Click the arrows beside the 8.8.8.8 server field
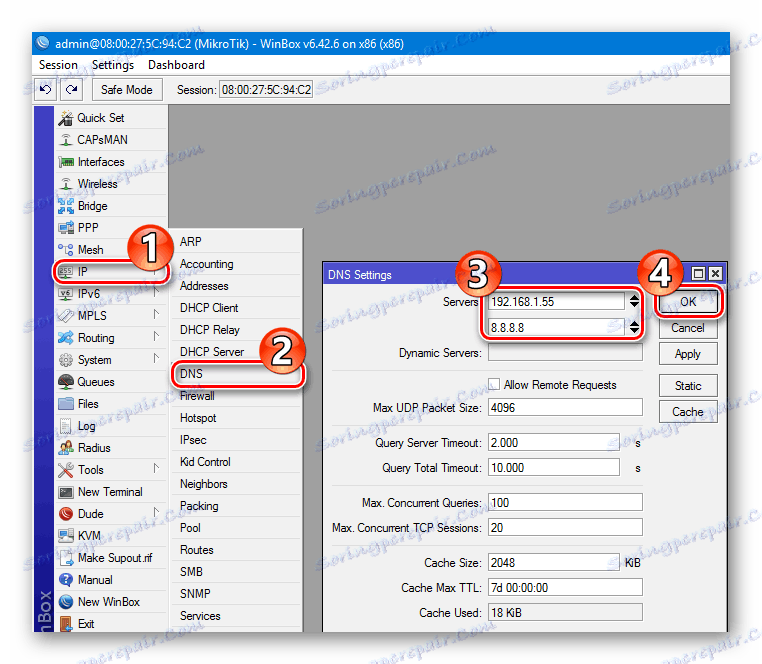 [x=634, y=327]
